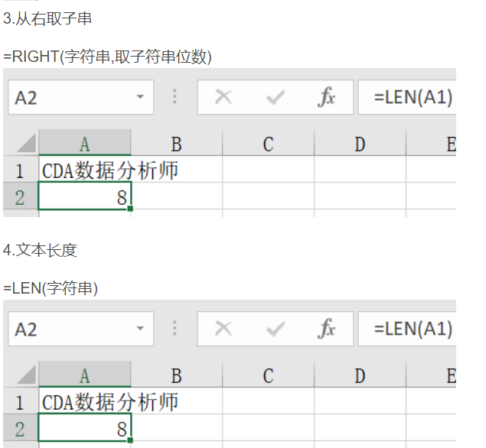Click Enter checkmark icon in lower formula bar
The width and height of the screenshot is (486, 448).
click(276, 329)
